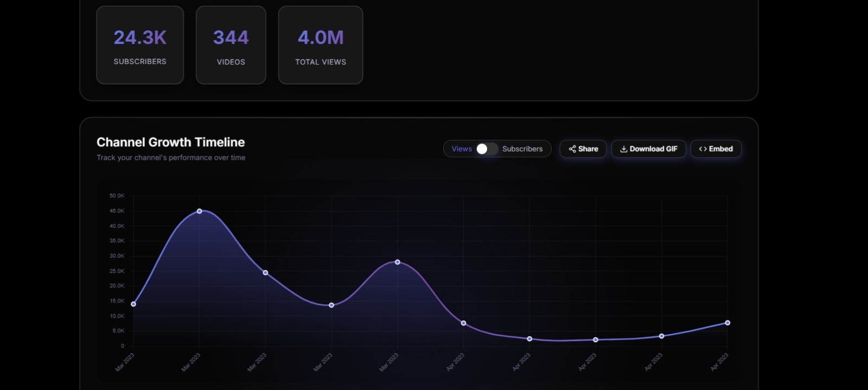
Task: Click the 25.0K y-axis label
Action: pyautogui.click(x=117, y=271)
